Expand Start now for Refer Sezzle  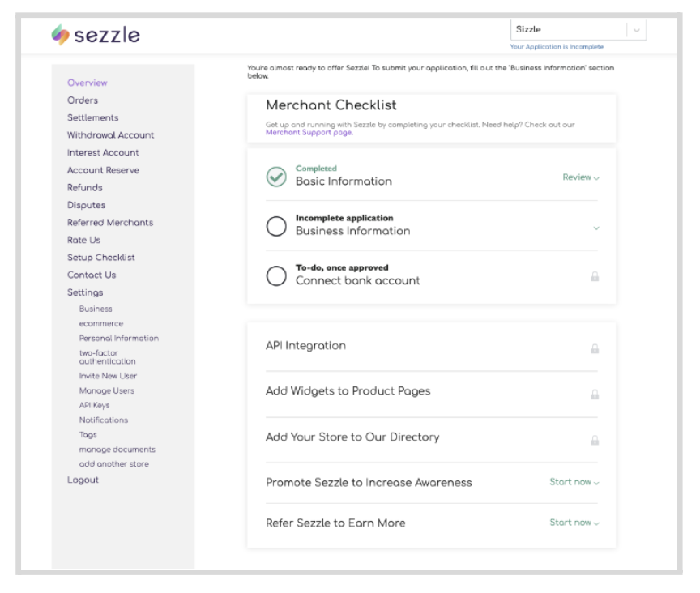click(574, 523)
